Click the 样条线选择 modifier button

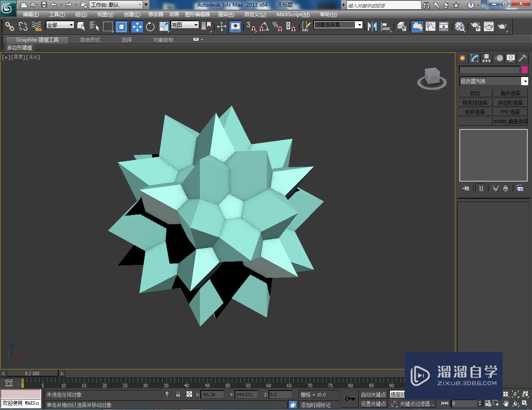[x=475, y=103]
